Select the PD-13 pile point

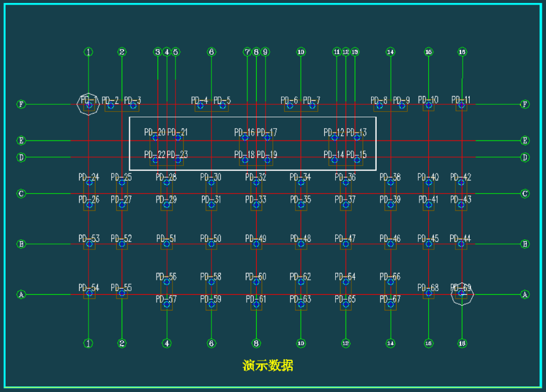[357, 137]
